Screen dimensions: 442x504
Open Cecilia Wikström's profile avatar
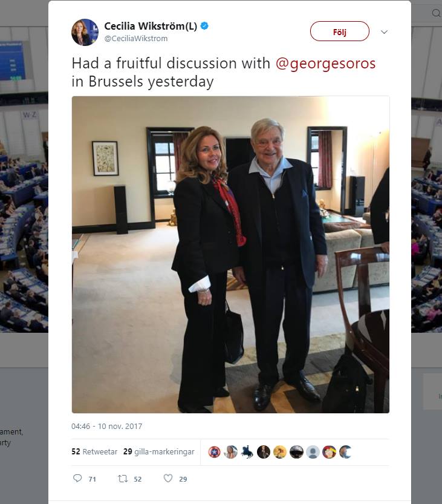coord(85,32)
